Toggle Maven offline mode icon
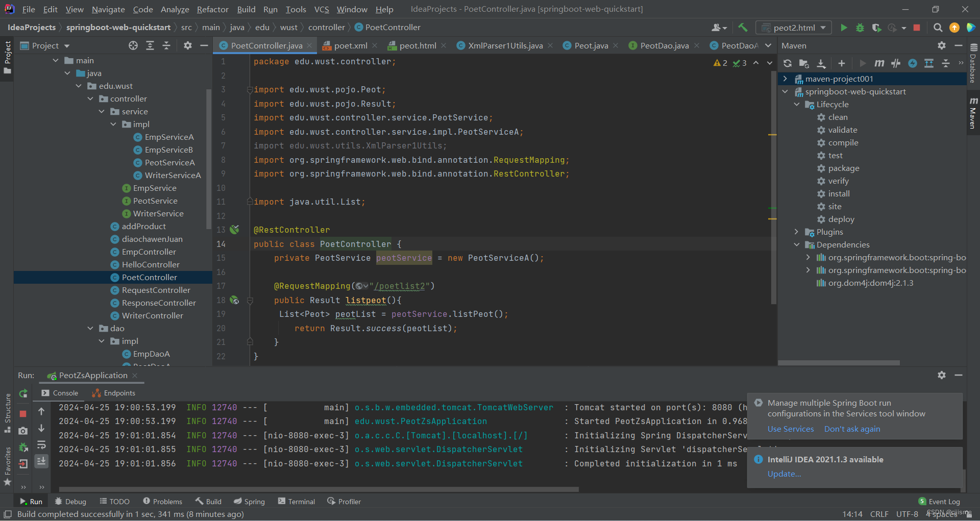This screenshot has width=980, height=521. tap(896, 63)
